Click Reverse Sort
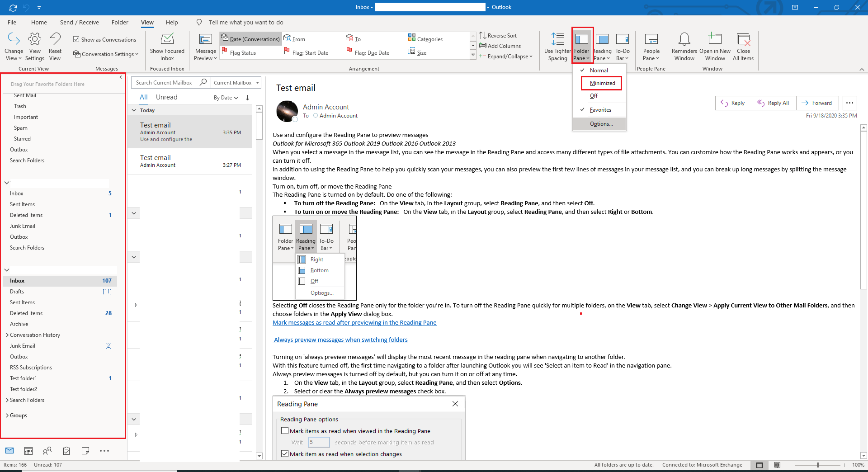Screen dimensions: 868x472 coord(498,35)
